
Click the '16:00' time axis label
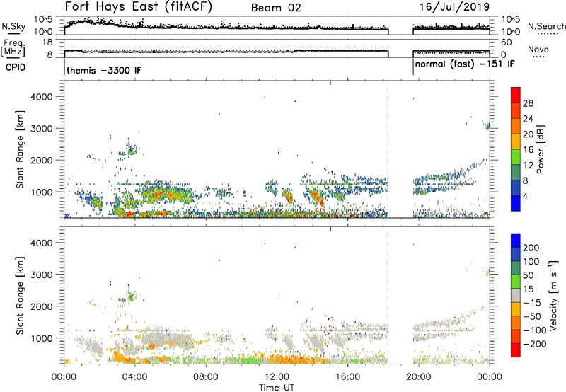tap(348, 377)
